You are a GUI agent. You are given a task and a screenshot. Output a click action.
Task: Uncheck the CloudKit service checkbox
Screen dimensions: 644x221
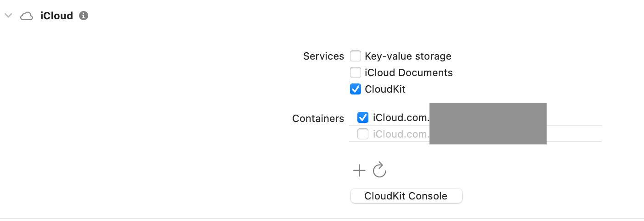click(x=356, y=89)
